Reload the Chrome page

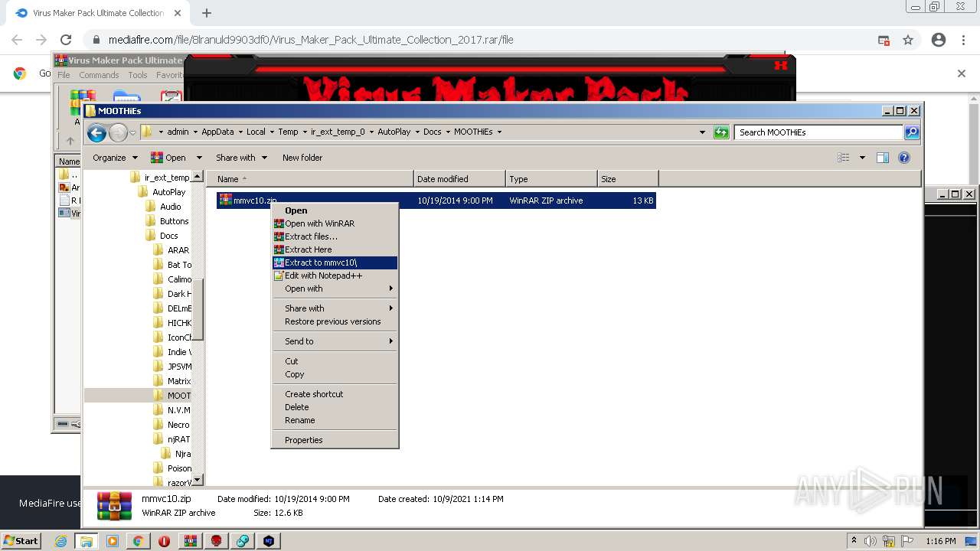tap(66, 40)
